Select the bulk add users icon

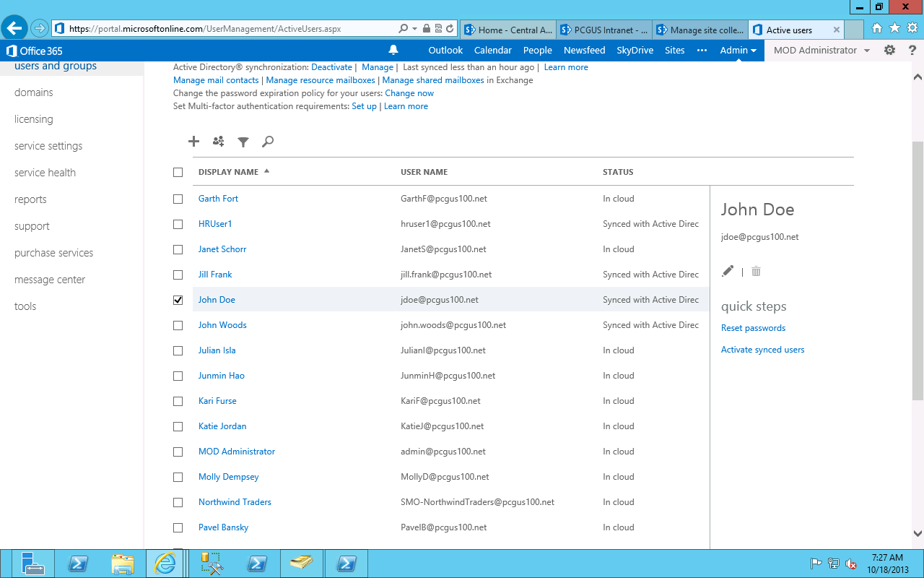[218, 142]
